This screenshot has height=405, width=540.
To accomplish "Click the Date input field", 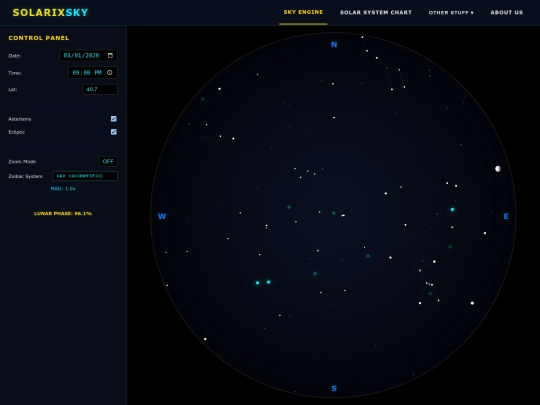I will (89, 55).
